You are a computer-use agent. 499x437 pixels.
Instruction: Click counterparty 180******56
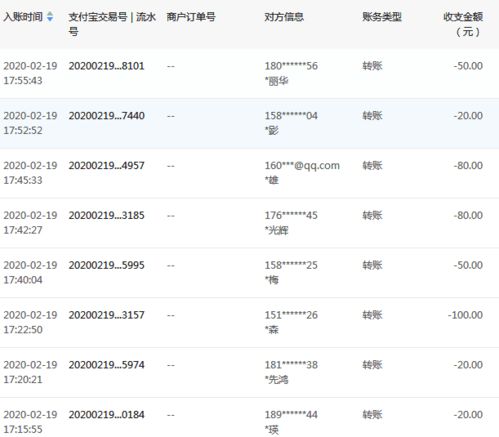tap(291, 66)
